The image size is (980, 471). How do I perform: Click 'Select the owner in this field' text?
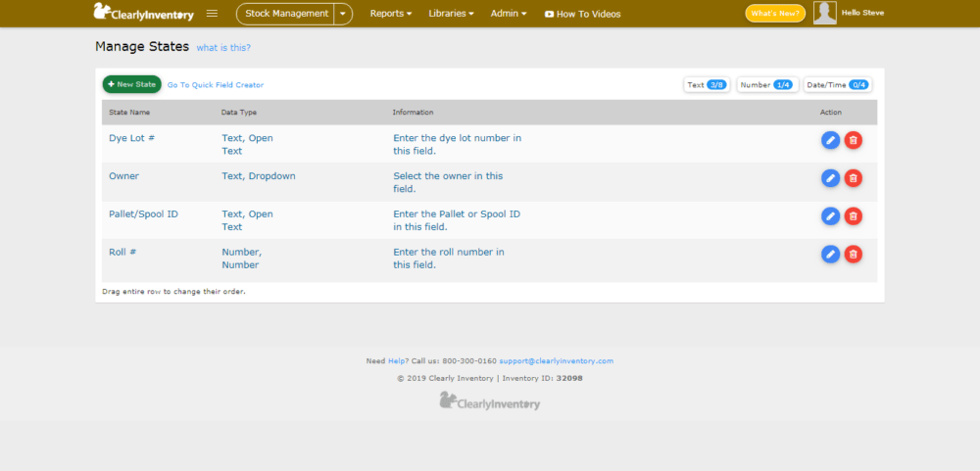pos(448,182)
